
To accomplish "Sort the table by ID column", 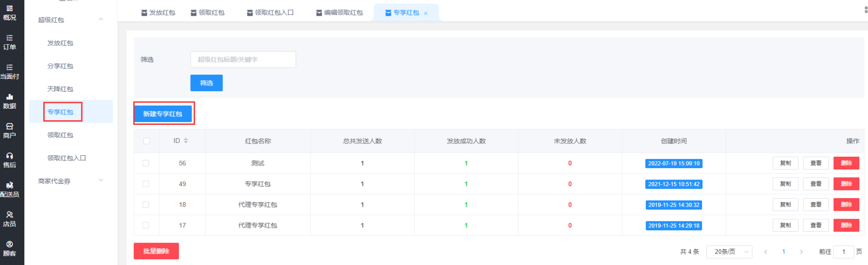I will click(186, 141).
